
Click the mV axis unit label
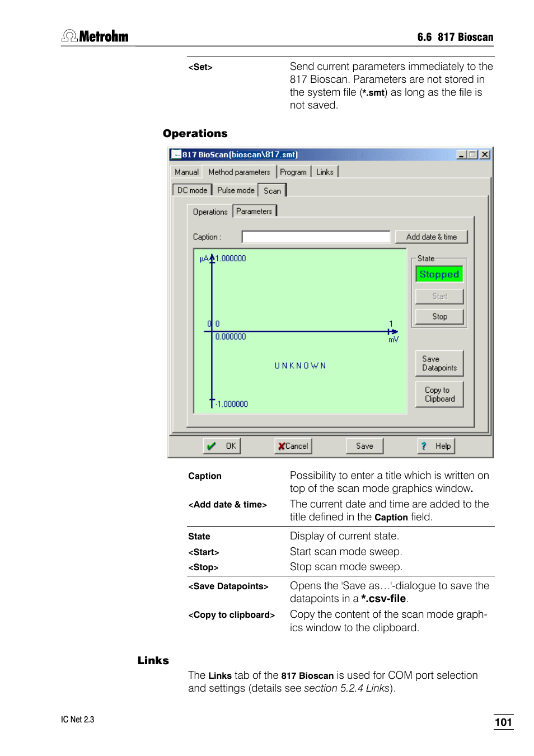(x=394, y=340)
